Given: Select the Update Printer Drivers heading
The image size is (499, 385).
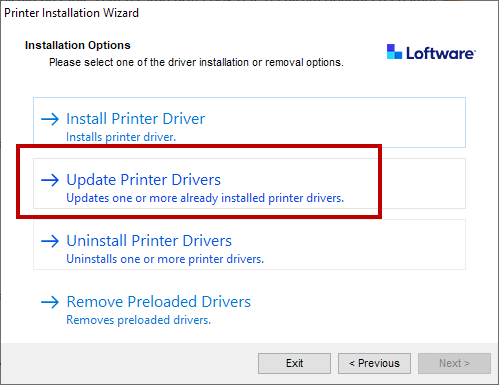Looking at the screenshot, I should coord(143,180).
